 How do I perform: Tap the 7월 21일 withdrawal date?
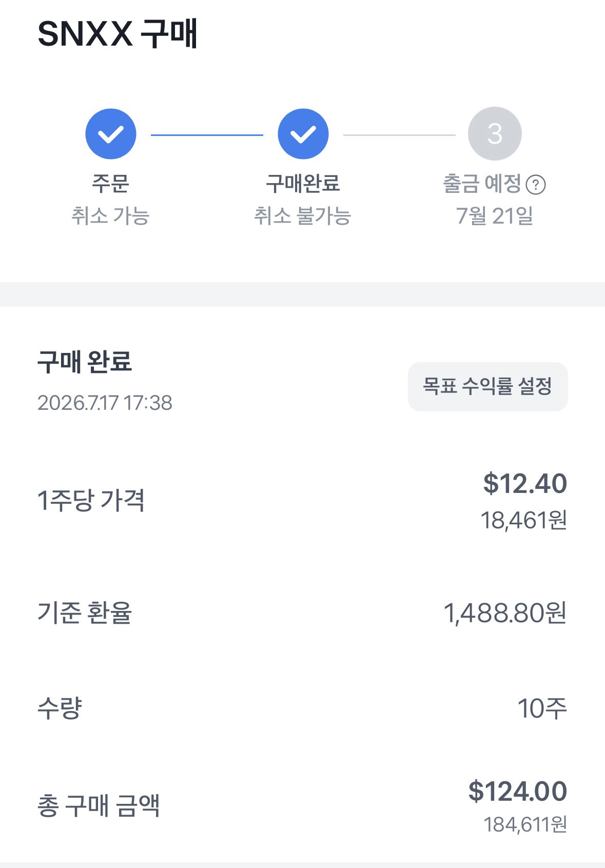(495, 215)
